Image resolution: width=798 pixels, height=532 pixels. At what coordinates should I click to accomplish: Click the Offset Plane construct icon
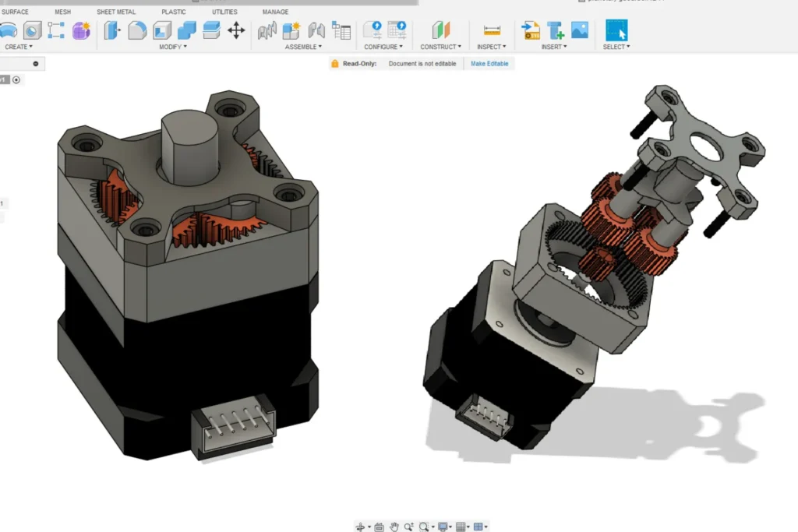441,30
